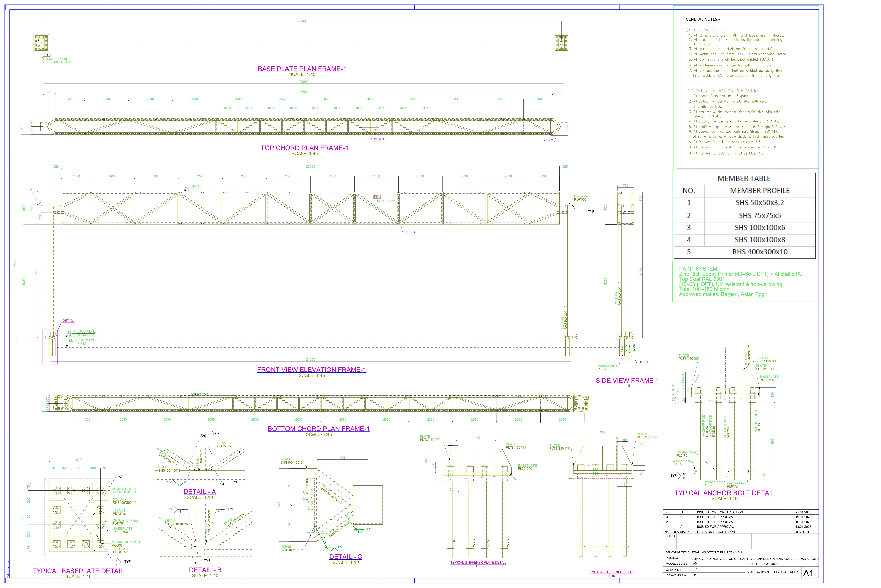This screenshot has height=588, width=881.
Task: Click the 'CLIENT' field label
Action: (670, 536)
